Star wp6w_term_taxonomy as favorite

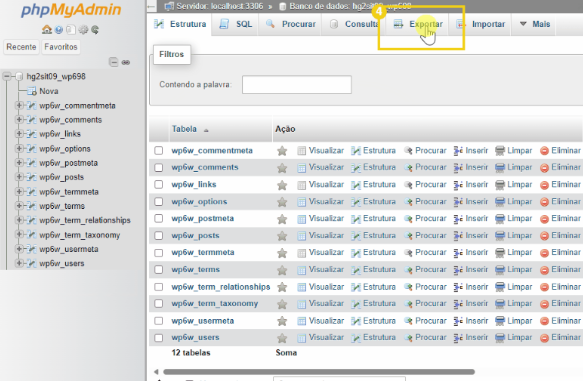(x=282, y=304)
